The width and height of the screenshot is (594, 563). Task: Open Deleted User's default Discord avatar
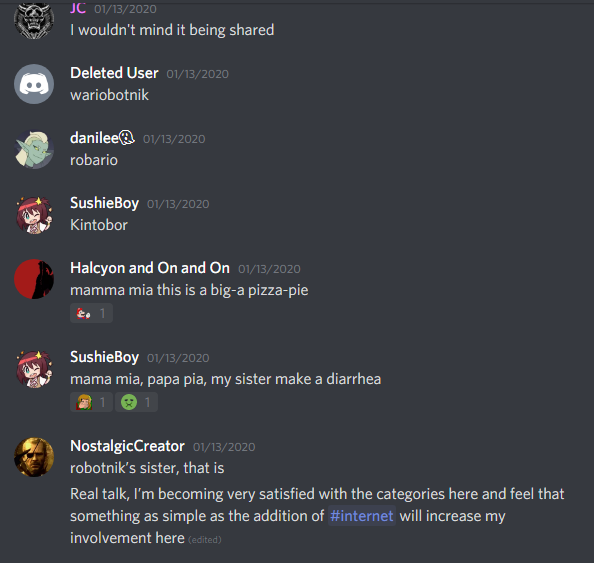coord(34,84)
